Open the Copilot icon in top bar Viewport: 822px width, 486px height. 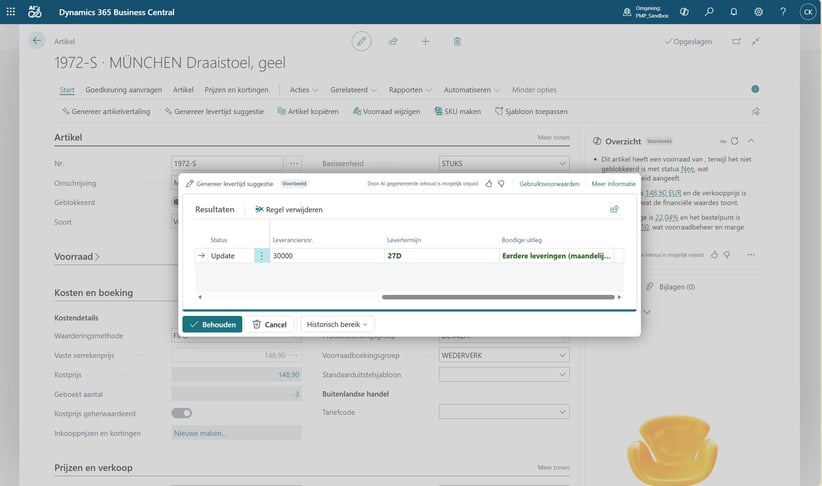click(684, 12)
